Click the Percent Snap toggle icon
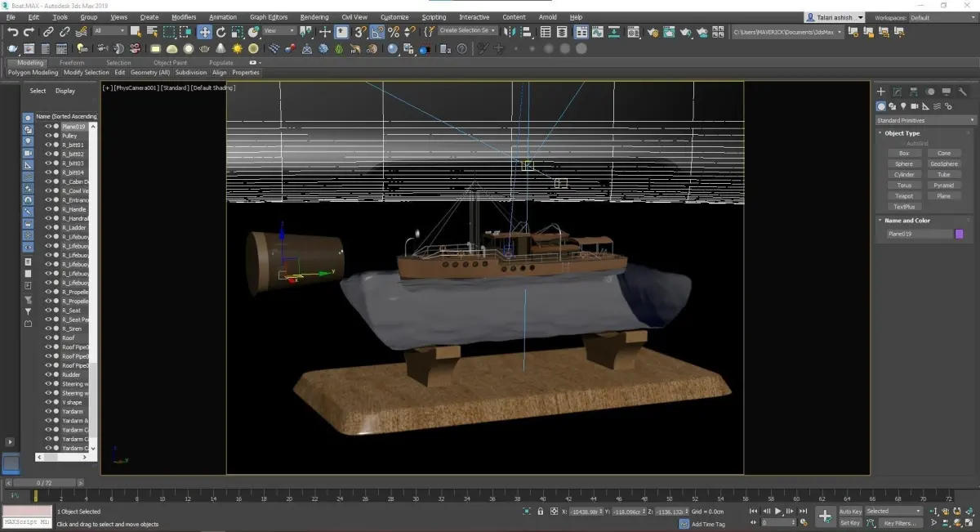This screenshot has height=532, width=980. [394, 32]
